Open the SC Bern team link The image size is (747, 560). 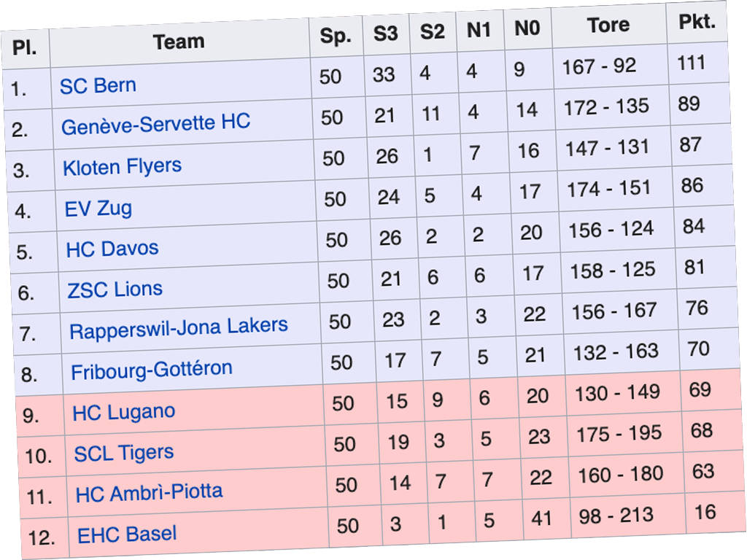point(98,85)
